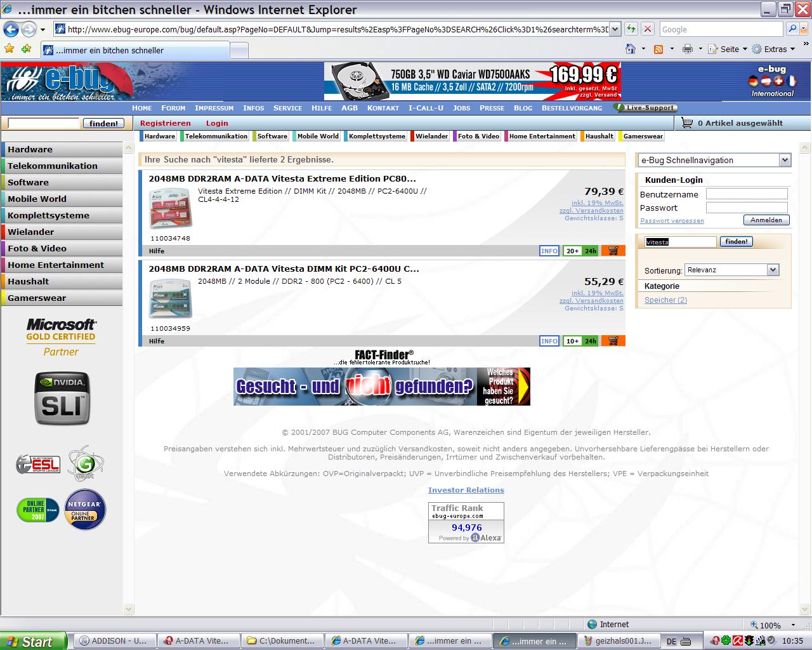Viewport: 812px width, 650px height.
Task: Click Passwort vergessen link
Action: point(672,221)
